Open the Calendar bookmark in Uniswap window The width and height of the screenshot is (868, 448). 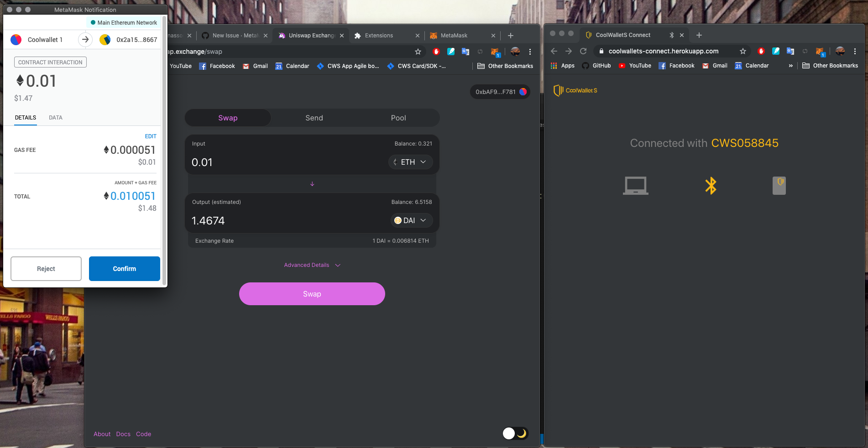pyautogui.click(x=292, y=66)
